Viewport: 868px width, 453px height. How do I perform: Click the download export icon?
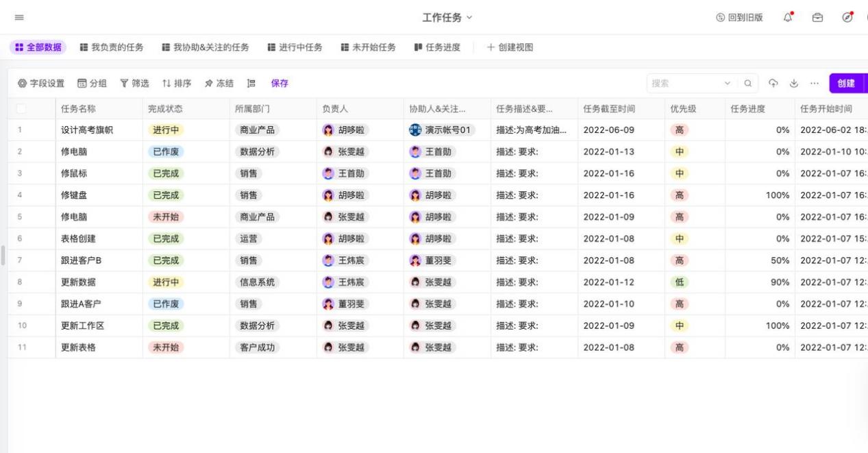coord(794,84)
